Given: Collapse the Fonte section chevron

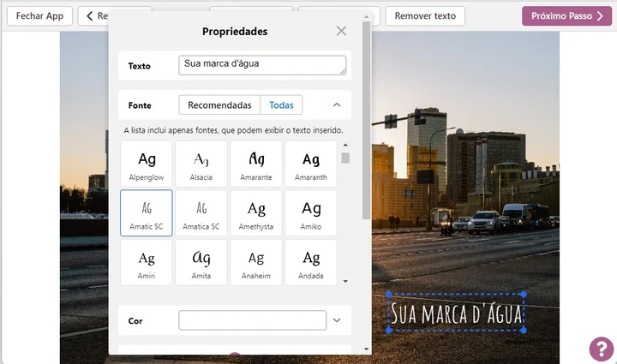Looking at the screenshot, I should coord(337,105).
